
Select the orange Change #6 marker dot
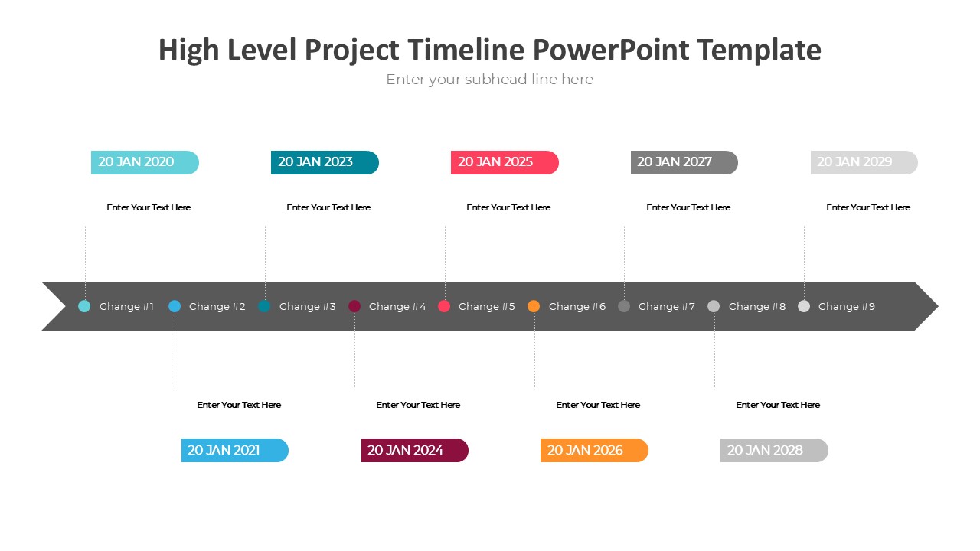point(534,306)
